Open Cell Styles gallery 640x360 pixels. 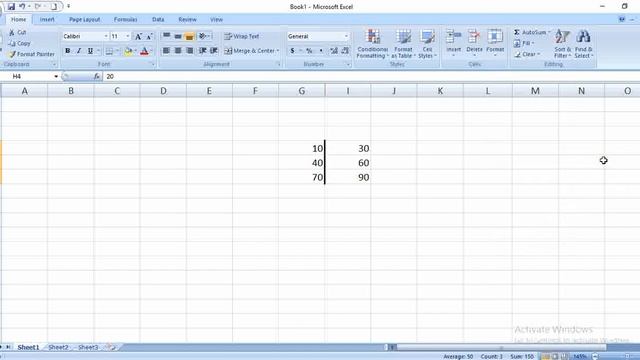427,44
